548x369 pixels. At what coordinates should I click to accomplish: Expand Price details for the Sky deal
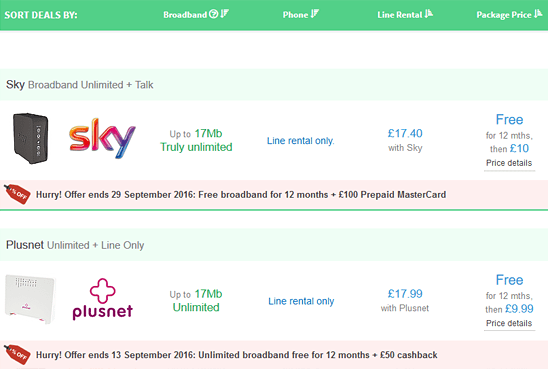(509, 163)
